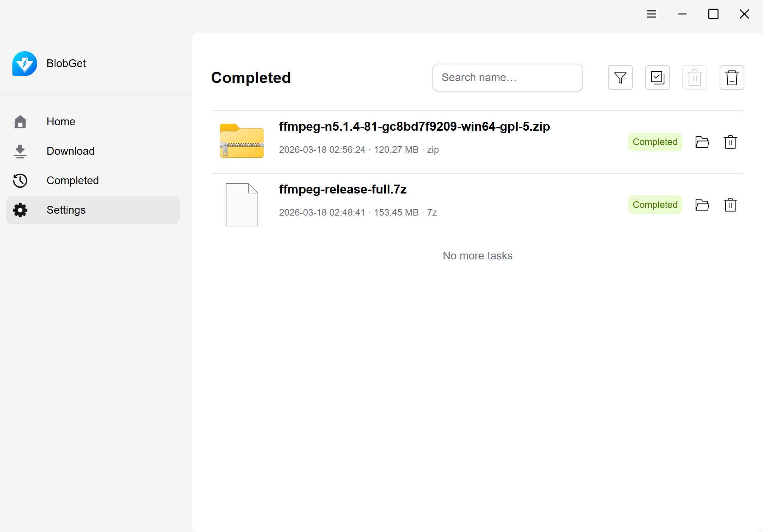The image size is (763, 532).
Task: Click the No more tasks text
Action: (x=477, y=256)
